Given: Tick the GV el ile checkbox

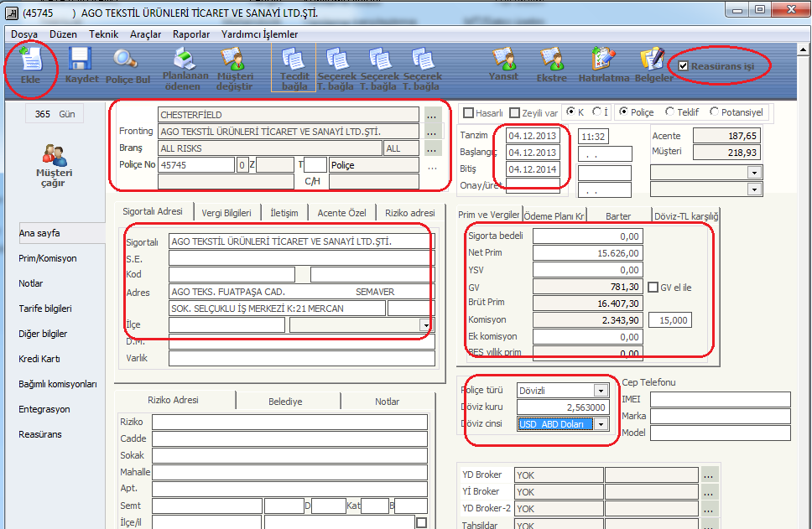Looking at the screenshot, I should (653, 288).
